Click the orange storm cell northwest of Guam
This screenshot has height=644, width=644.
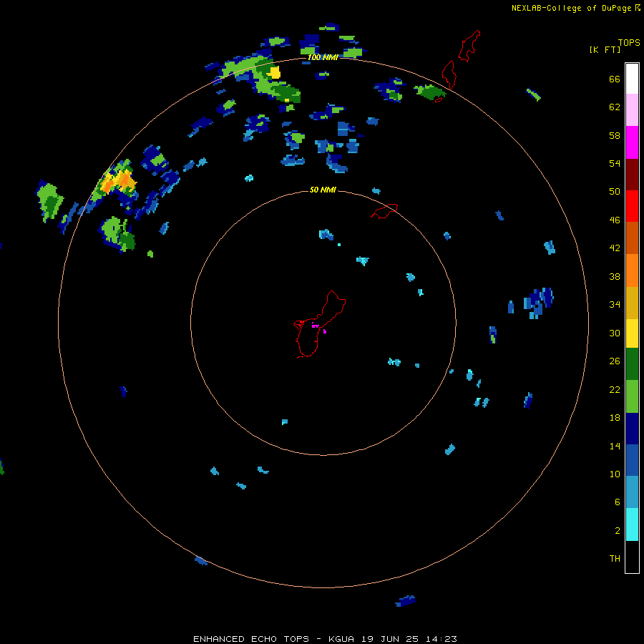(118, 181)
